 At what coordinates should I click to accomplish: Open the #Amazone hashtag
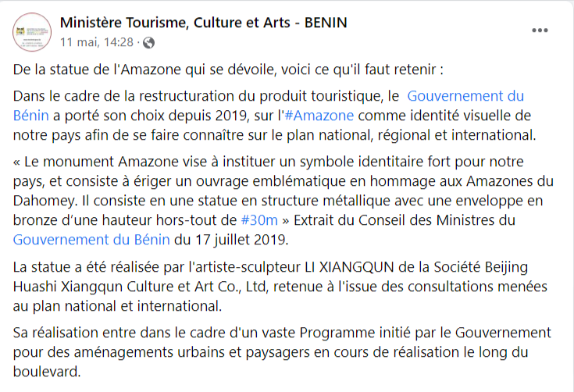(x=319, y=116)
